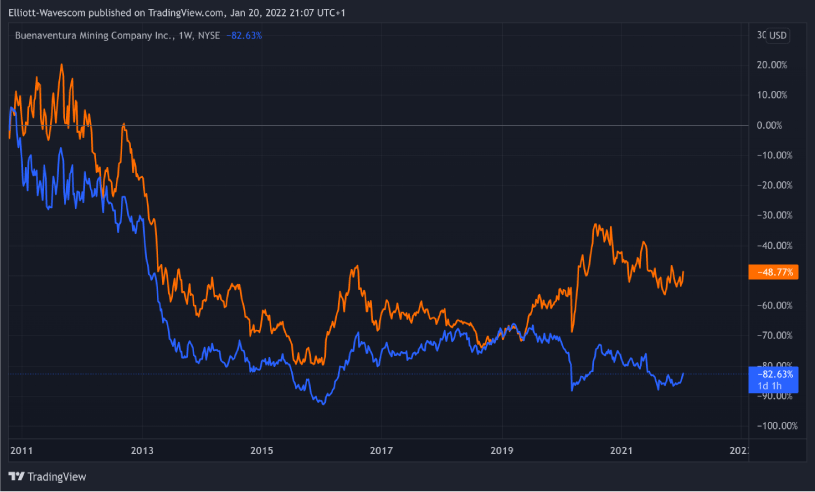The image size is (815, 492).
Task: Click the 2015 label on time axis
Action: click(261, 451)
